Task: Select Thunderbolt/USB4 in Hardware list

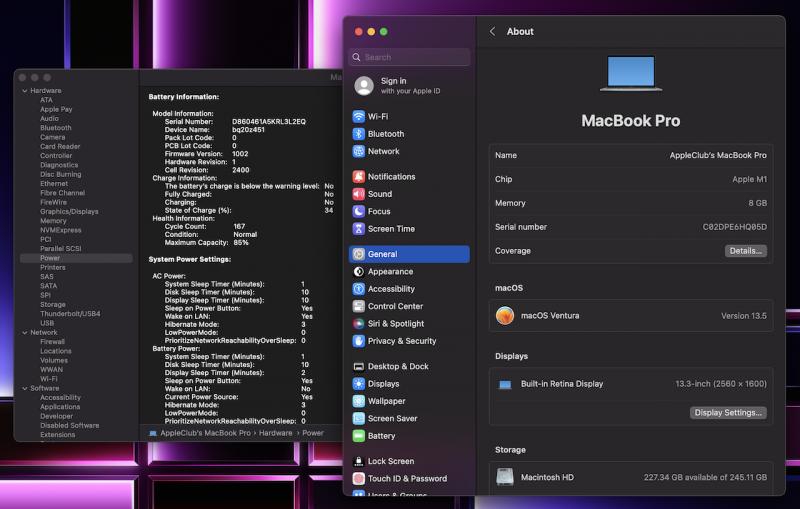Action: pyautogui.click(x=70, y=314)
